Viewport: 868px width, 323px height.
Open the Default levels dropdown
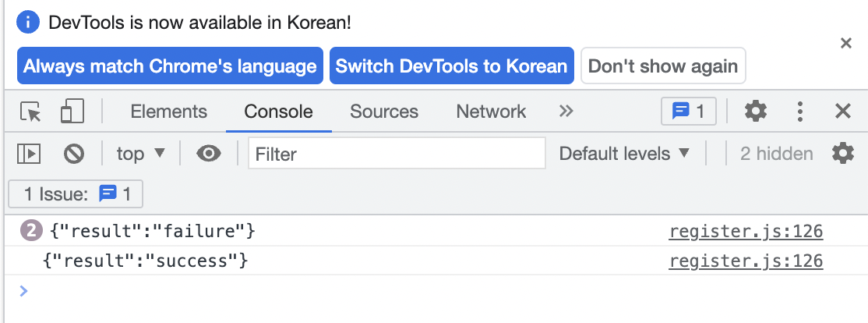click(624, 154)
